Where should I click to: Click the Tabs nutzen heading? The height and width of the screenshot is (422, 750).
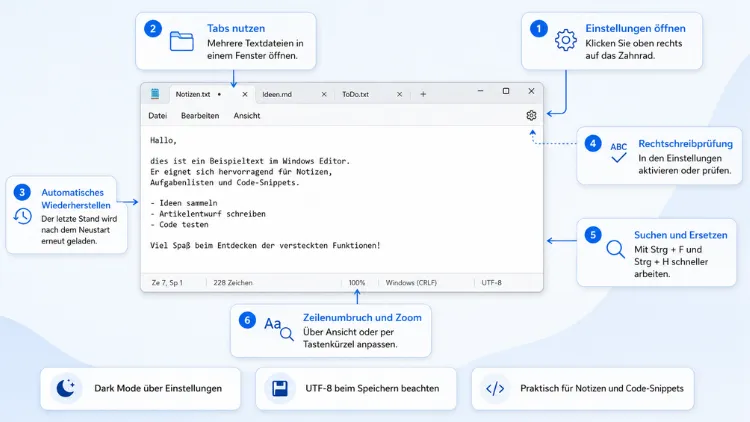click(x=236, y=28)
